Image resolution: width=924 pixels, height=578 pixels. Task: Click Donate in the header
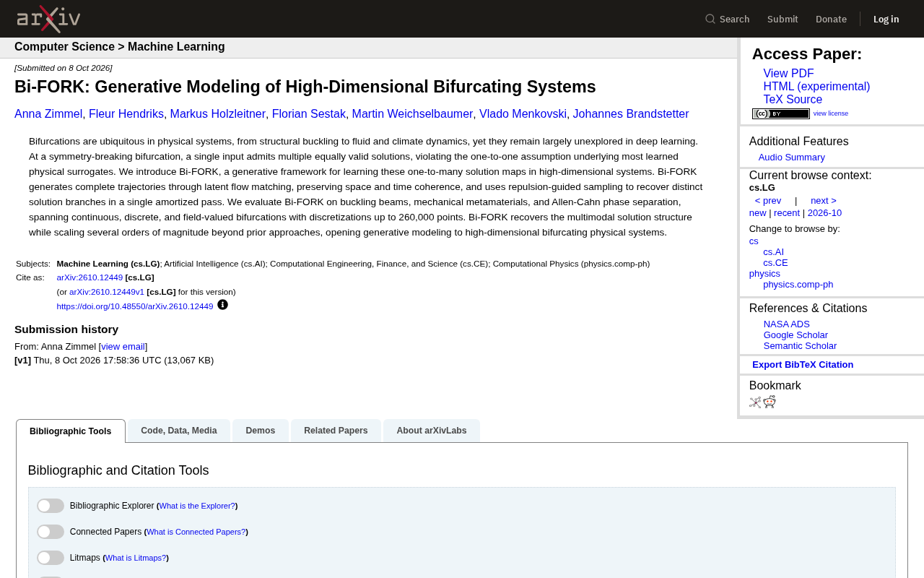point(831,19)
